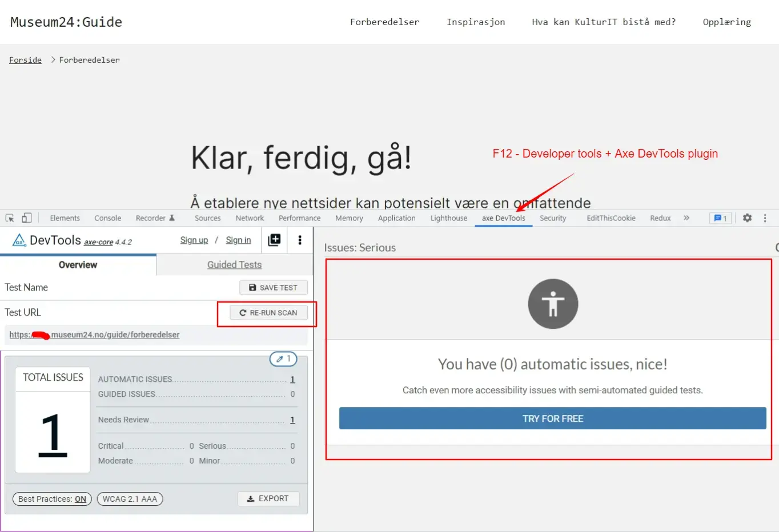Open Hva kan KulturIT bistå med?
Image resolution: width=779 pixels, height=532 pixels.
tap(604, 22)
